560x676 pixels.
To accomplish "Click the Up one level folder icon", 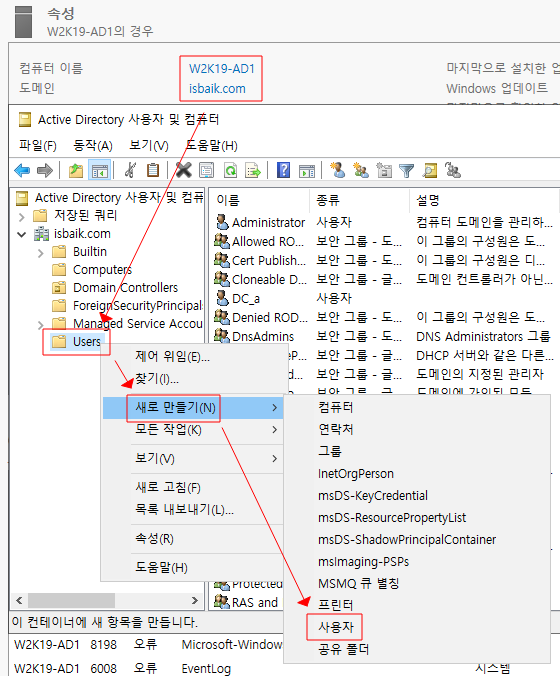I will coord(76,171).
